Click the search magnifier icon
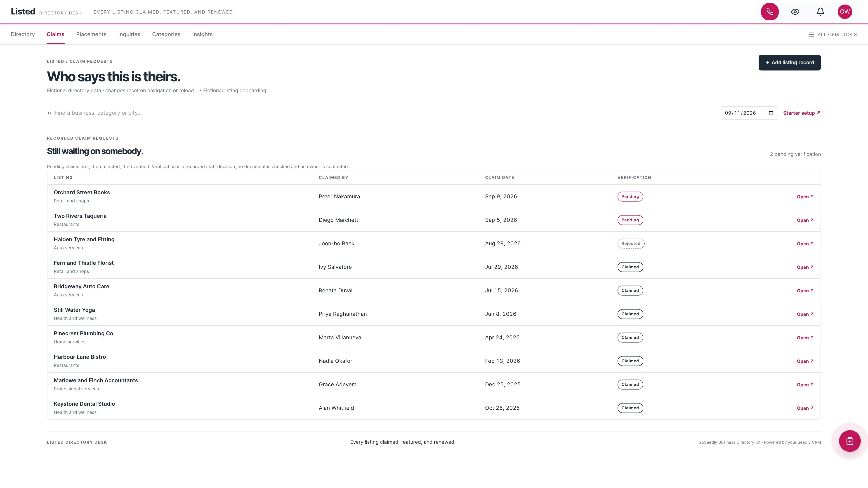The height and width of the screenshot is (488, 868). pyautogui.click(x=49, y=113)
